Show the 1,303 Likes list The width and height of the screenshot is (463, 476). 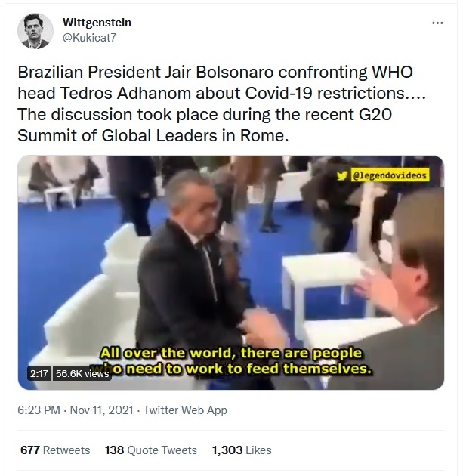[x=242, y=450]
